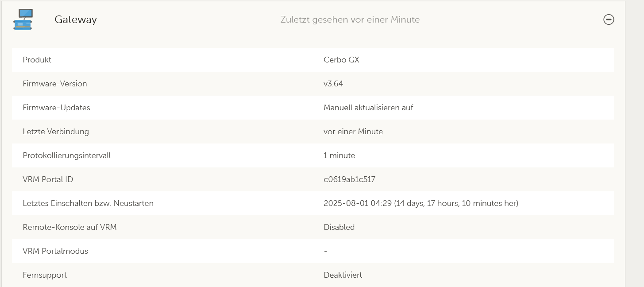Click the Firmware-Version label

pos(55,84)
